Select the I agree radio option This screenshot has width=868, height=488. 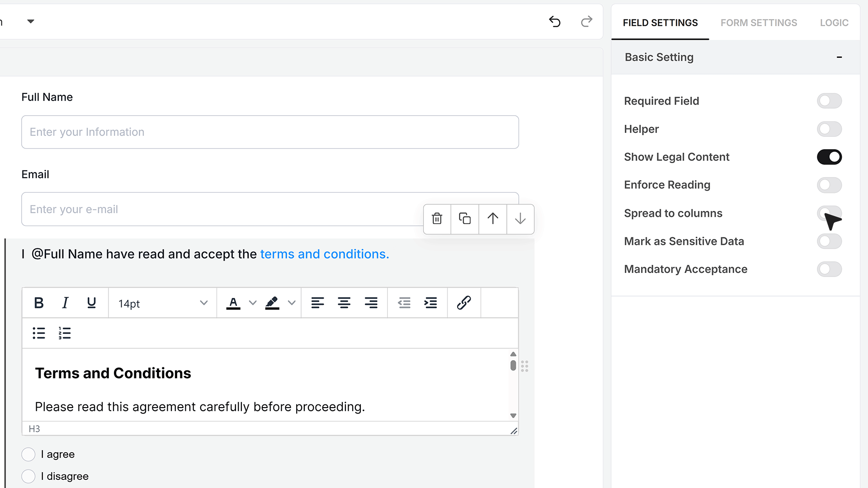click(x=28, y=454)
